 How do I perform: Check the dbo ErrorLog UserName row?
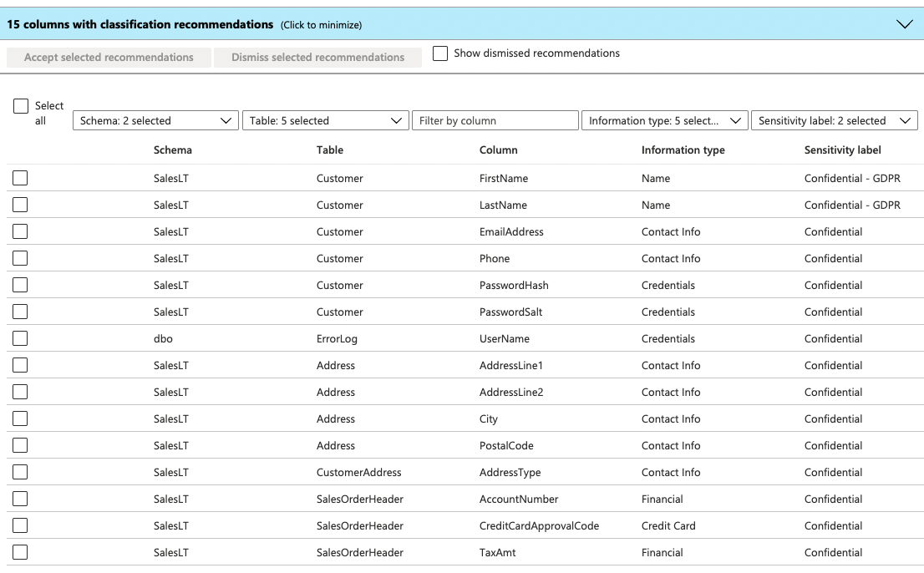click(20, 338)
